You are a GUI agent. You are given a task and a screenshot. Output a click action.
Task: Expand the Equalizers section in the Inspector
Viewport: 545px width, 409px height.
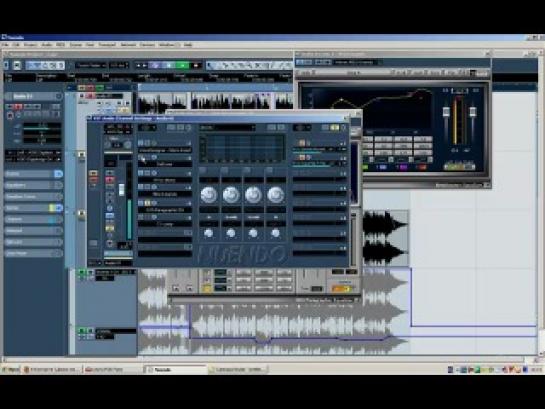(34, 185)
